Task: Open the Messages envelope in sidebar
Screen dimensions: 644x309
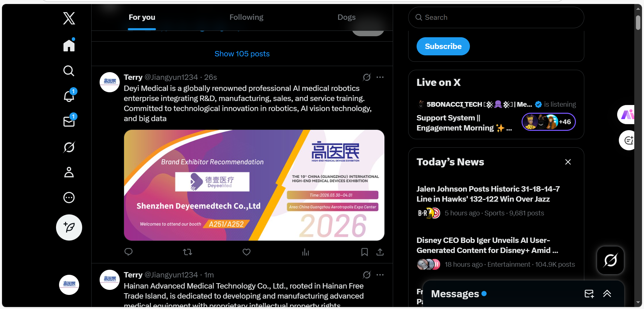Action: pyautogui.click(x=69, y=121)
